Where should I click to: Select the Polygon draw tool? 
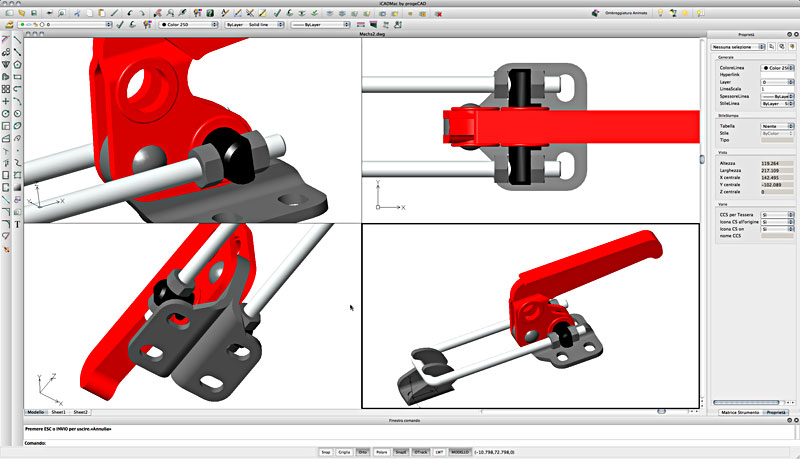(x=17, y=64)
